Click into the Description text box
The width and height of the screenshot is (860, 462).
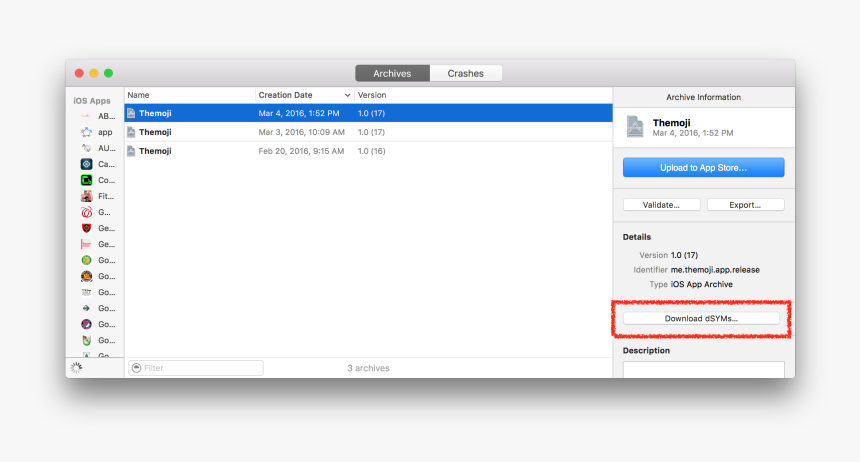coord(704,369)
